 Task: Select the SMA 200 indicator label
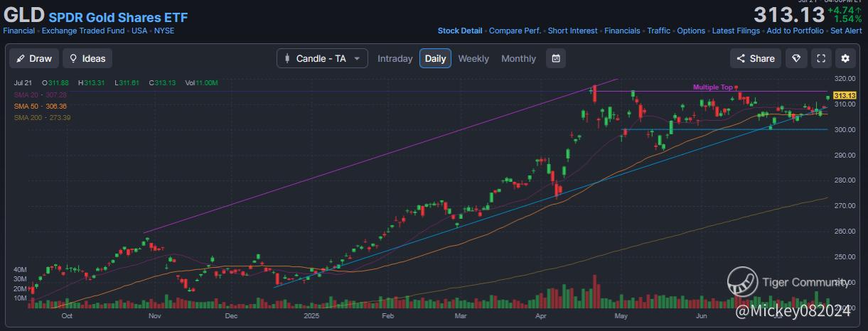43,117
